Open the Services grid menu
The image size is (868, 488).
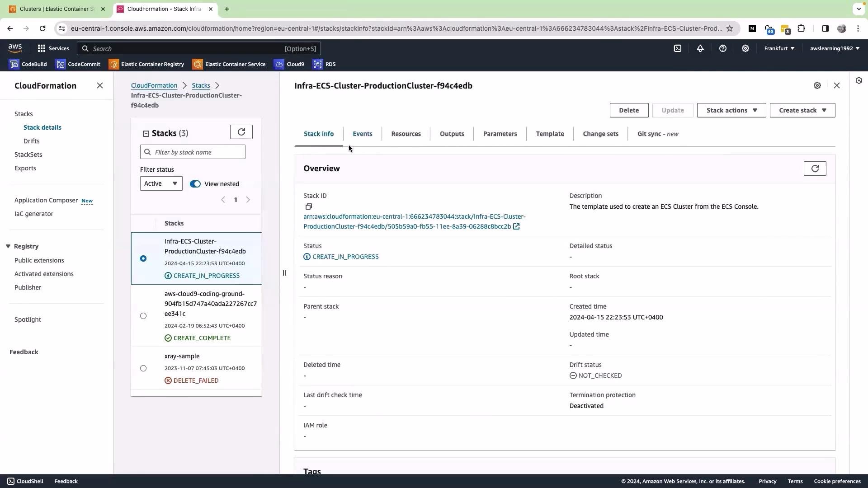point(53,48)
